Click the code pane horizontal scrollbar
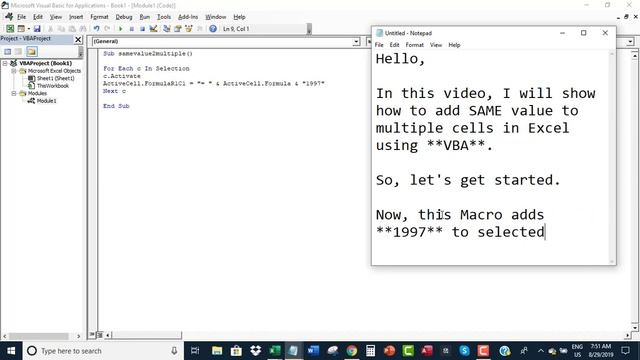The width and height of the screenshot is (640, 360). tap(147, 335)
